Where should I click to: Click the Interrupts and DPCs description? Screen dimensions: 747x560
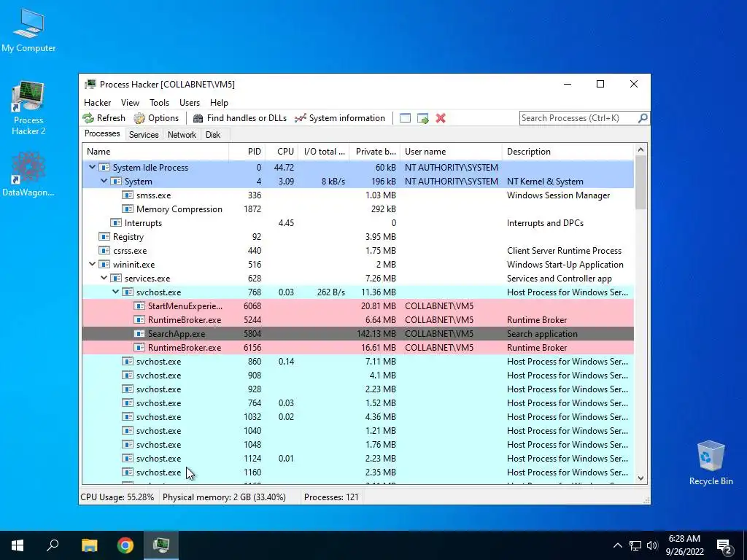click(x=545, y=223)
